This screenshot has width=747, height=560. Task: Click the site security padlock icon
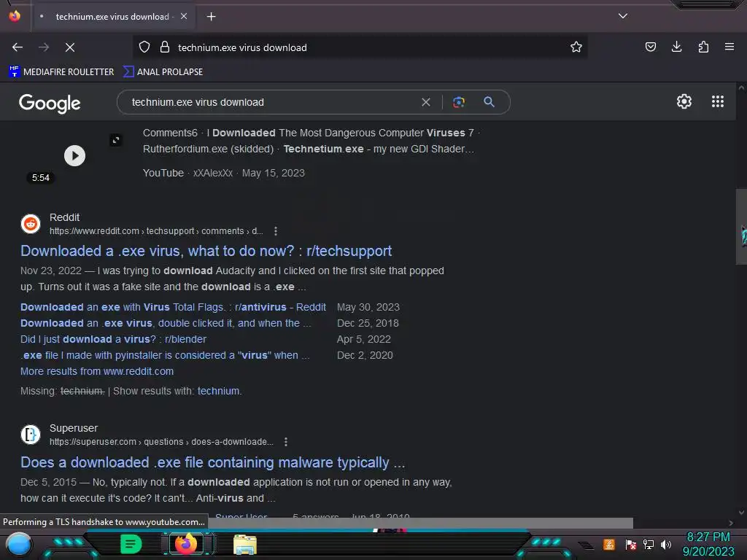[165, 47]
